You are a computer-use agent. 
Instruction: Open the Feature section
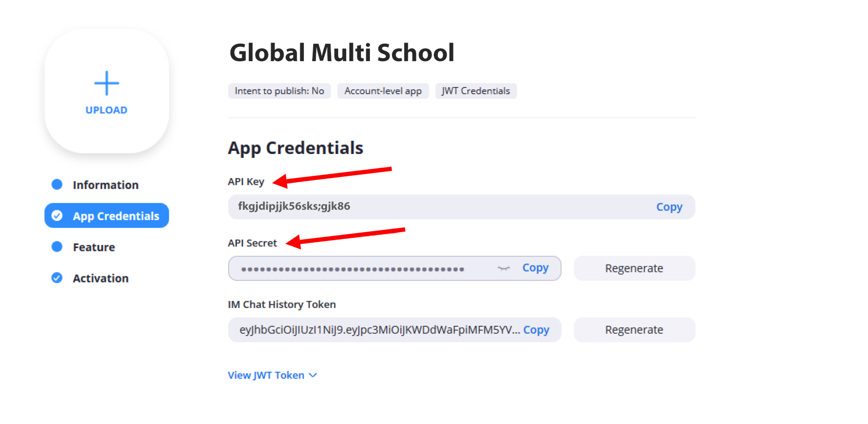click(x=94, y=247)
